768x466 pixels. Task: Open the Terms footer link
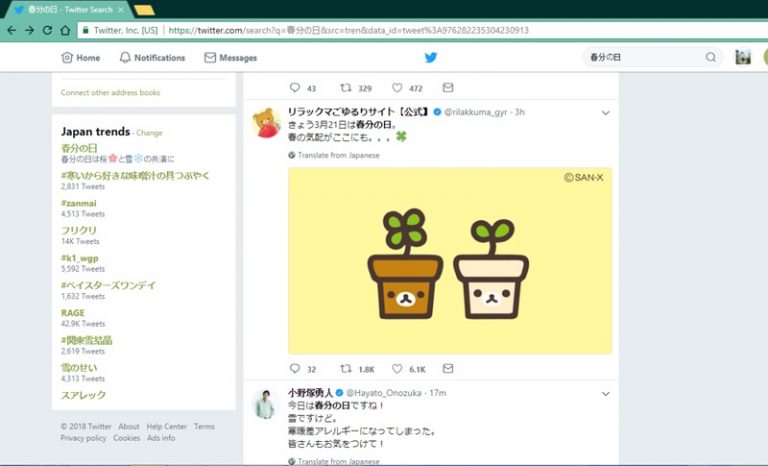click(204, 426)
